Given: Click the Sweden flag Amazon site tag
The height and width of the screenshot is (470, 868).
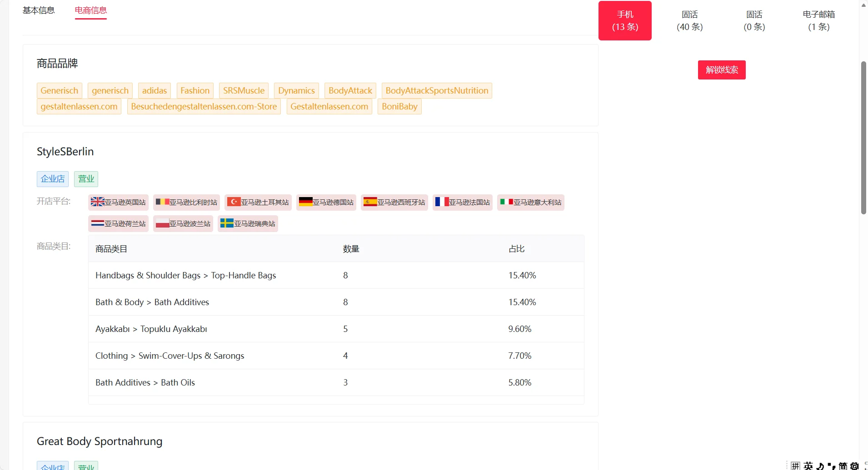Looking at the screenshot, I should [248, 223].
